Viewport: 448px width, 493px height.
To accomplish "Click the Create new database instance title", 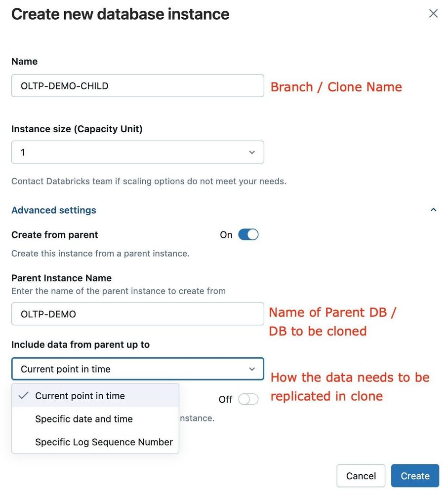I will click(120, 14).
